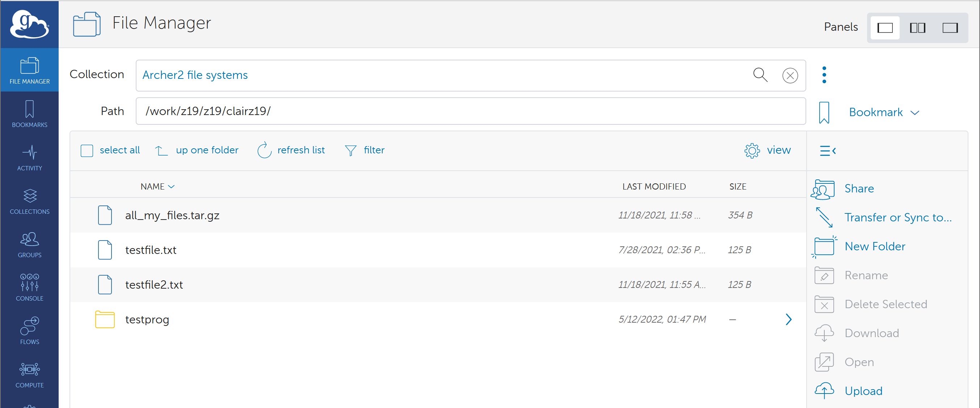Click the File Manager header folder icon

click(87, 24)
